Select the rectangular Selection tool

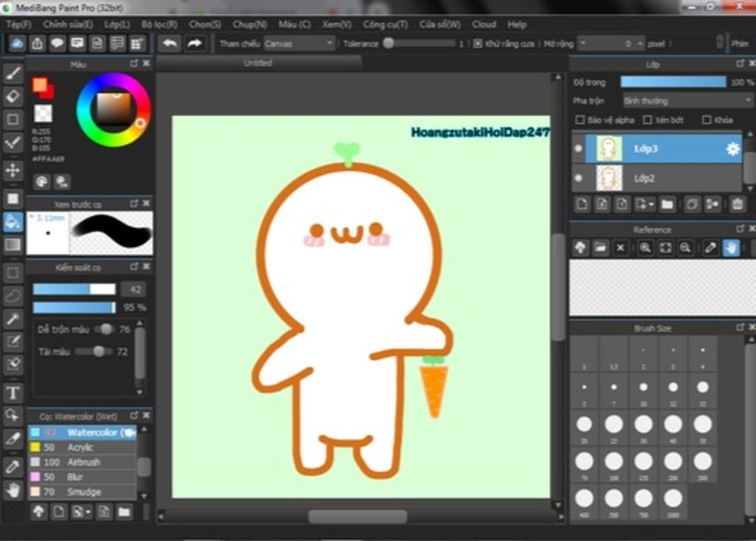[13, 273]
